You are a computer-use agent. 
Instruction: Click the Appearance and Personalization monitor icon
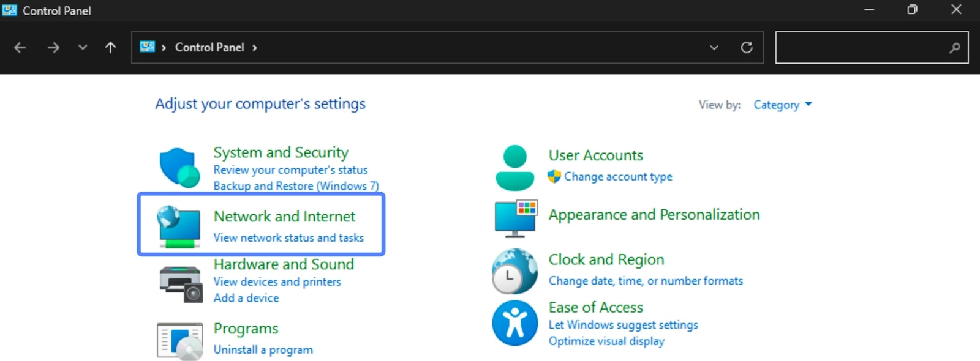515,218
